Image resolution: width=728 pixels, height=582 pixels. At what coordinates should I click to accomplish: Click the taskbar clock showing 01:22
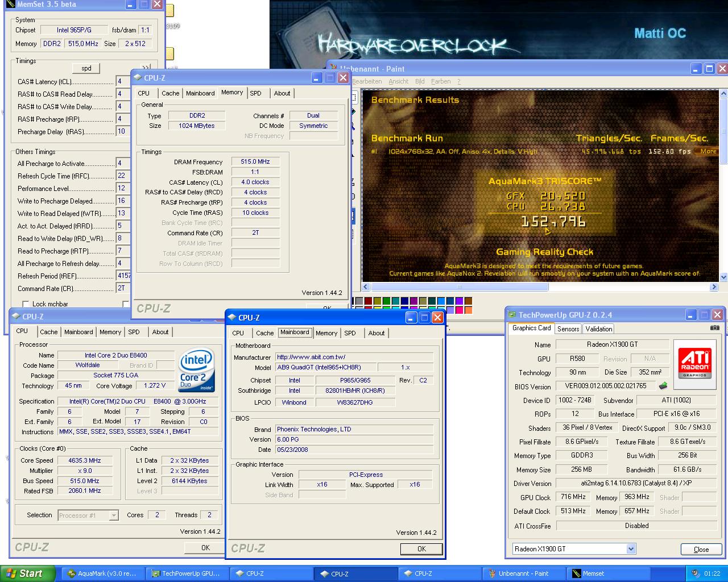tap(712, 573)
